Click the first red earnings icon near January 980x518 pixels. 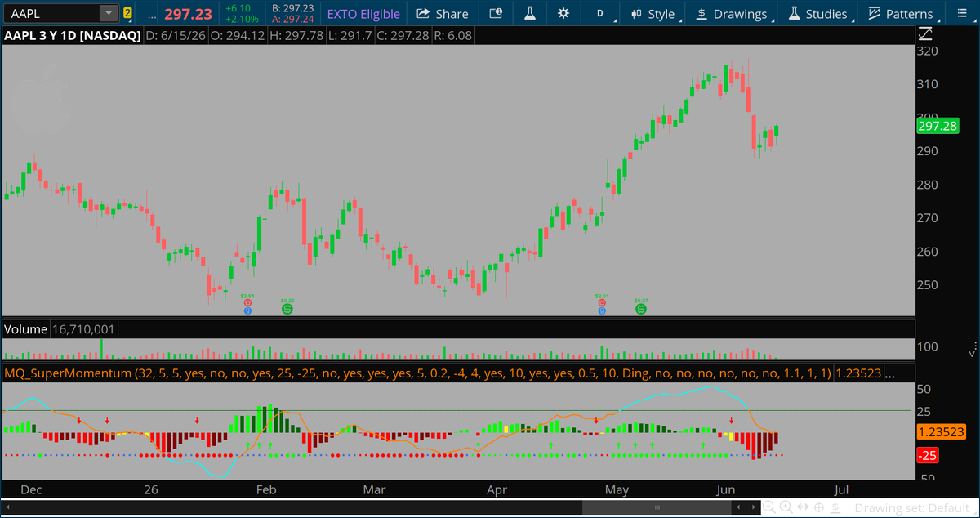pyautogui.click(x=247, y=301)
